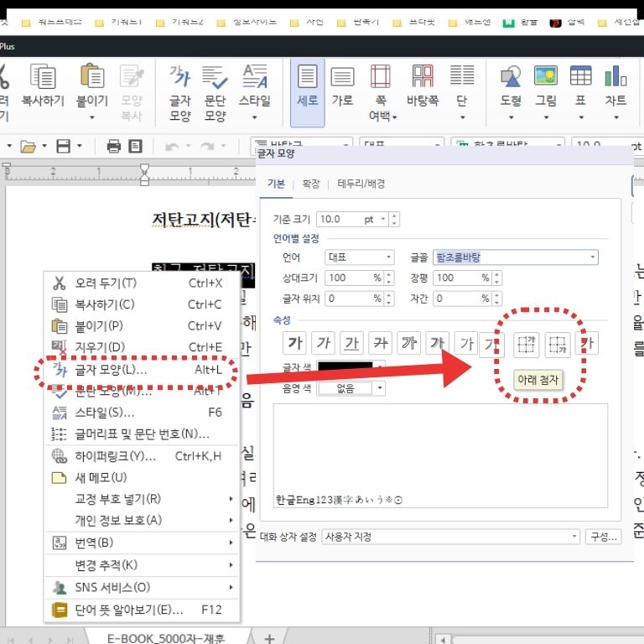644x644 pixels.
Task: Click the open folder toolbar icon
Action: [x=28, y=146]
